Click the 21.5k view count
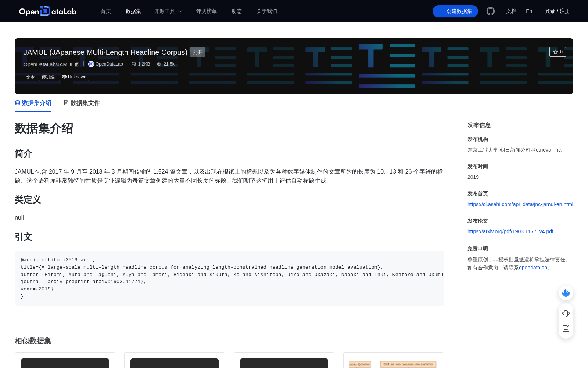Viewport: 588px width, 368px height. 169,64
